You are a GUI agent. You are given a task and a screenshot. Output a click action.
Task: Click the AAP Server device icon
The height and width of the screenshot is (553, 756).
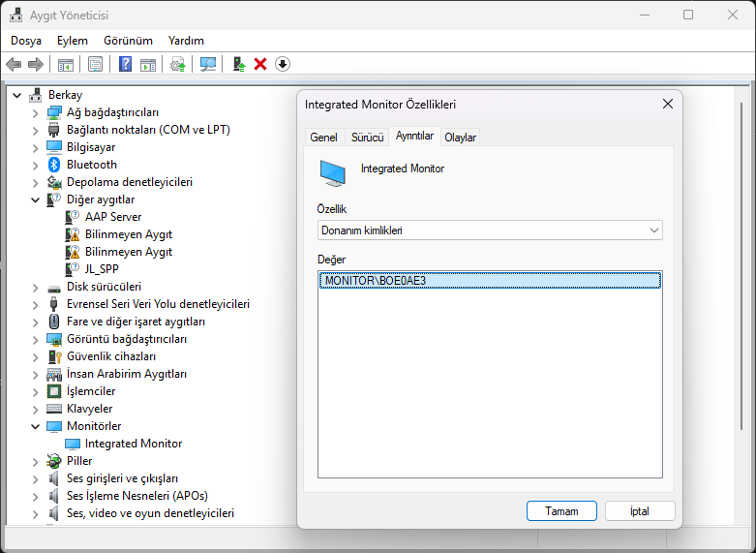pyautogui.click(x=73, y=217)
